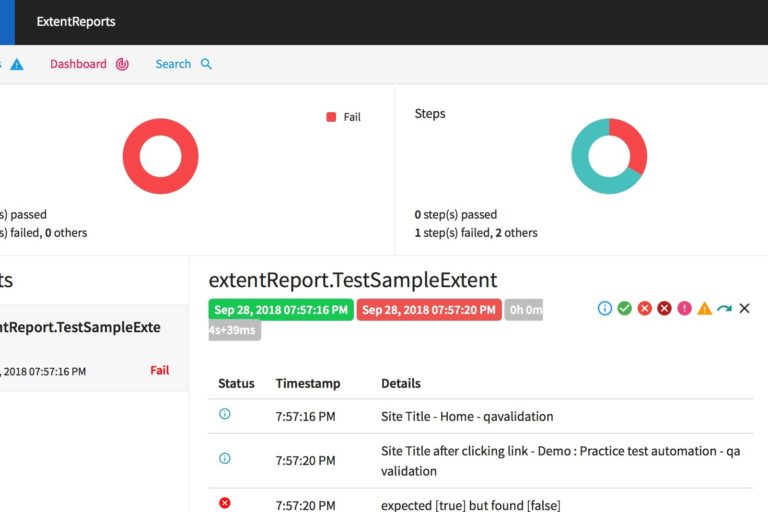Click the blue warning triangle in nav bar
Viewport: 768px width, 512px height.
(17, 64)
